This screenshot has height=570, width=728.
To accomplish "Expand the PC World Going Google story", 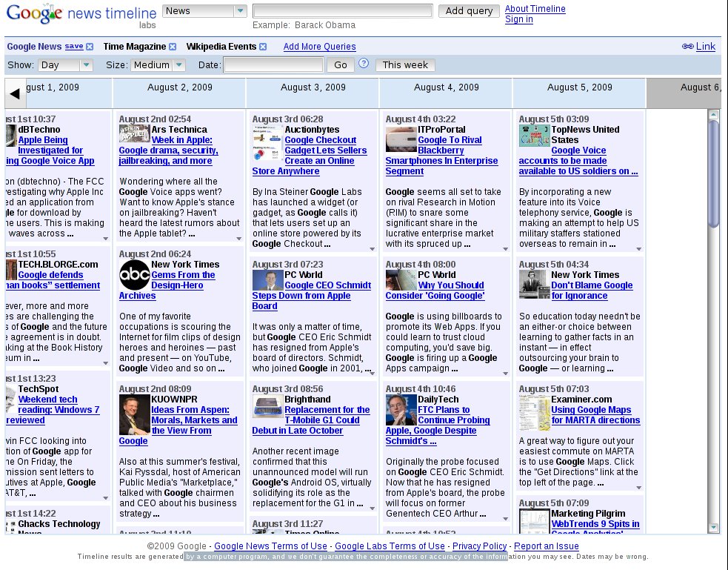I will tap(505, 374).
